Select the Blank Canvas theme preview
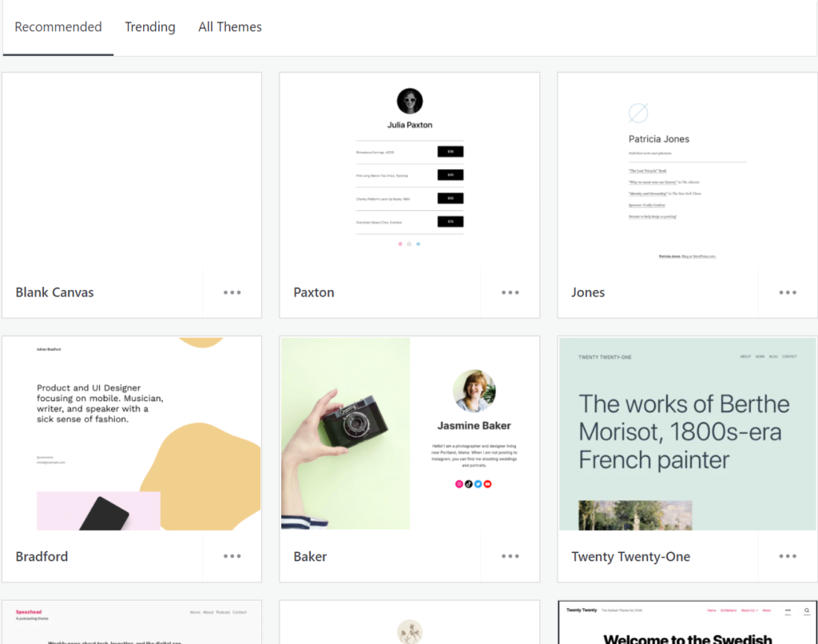Viewport: 818px width, 644px height. click(132, 170)
